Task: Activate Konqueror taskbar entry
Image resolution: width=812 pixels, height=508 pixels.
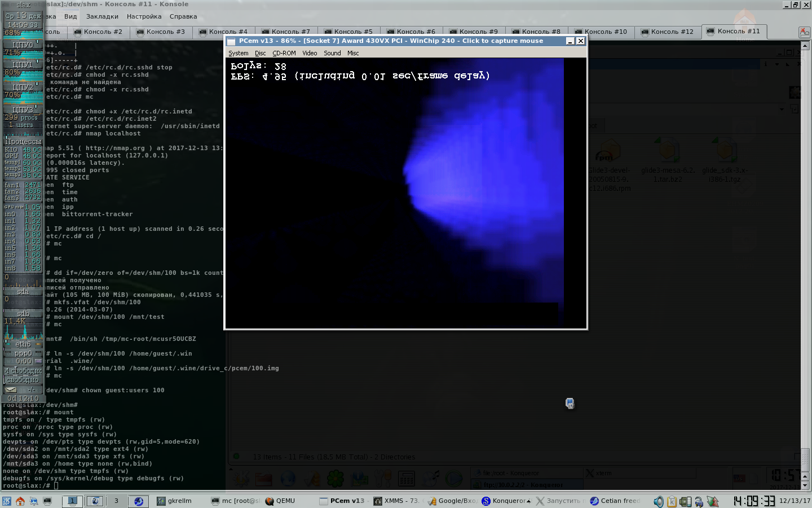Action: click(506, 501)
